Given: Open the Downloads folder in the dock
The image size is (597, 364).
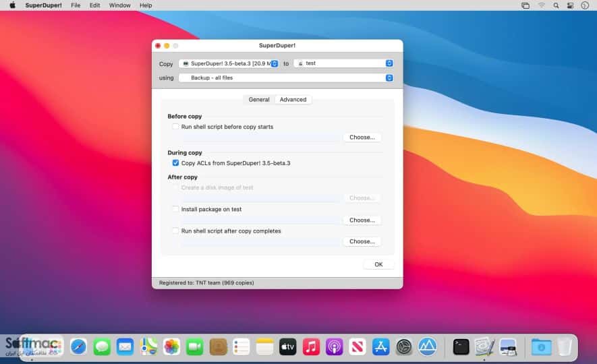Looking at the screenshot, I should coord(542,347).
